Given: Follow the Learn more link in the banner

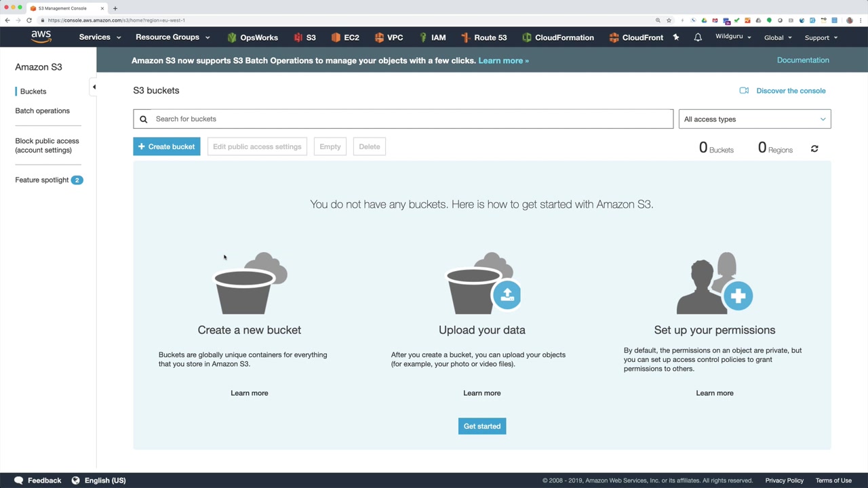Looking at the screenshot, I should [503, 60].
